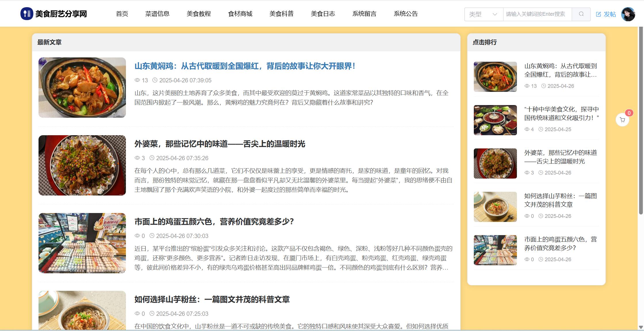644x331 pixels.
Task: Open the floating shopping cart icon
Action: (x=622, y=120)
